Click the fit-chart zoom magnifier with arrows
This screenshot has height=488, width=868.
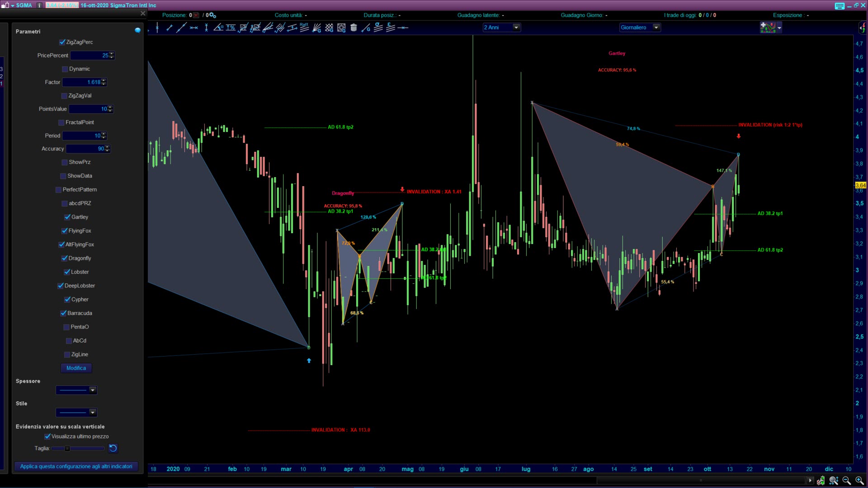tap(834, 480)
